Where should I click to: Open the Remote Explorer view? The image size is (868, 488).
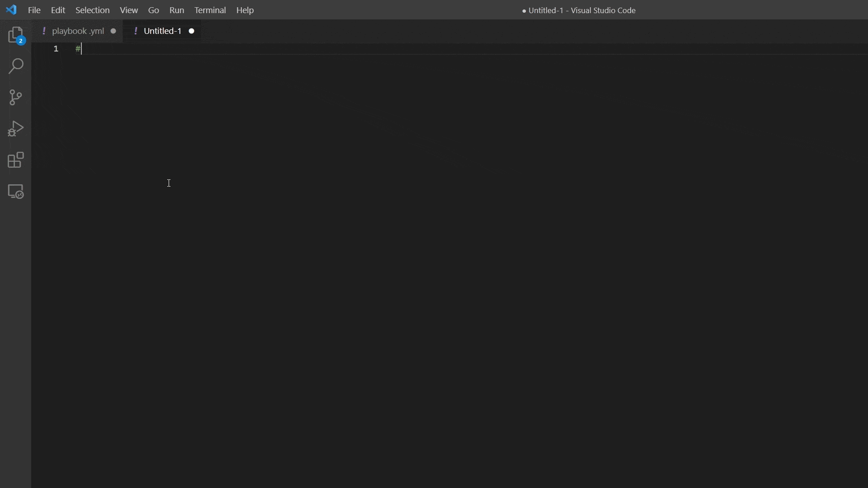point(16,192)
